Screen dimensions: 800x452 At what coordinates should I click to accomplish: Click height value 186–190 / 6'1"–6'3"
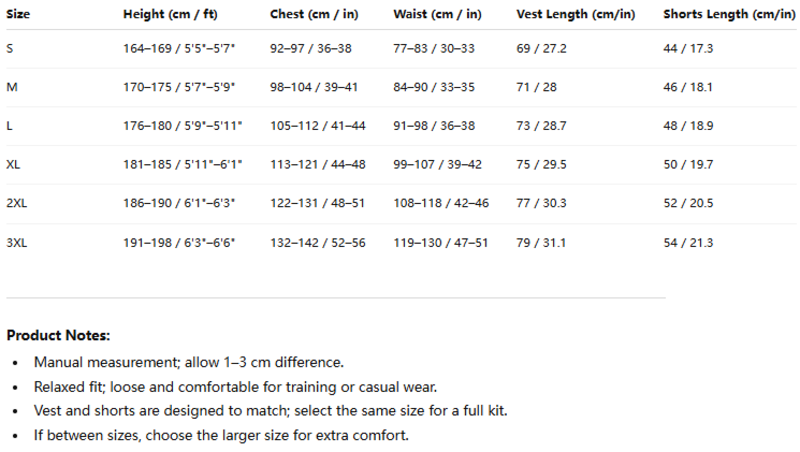179,203
